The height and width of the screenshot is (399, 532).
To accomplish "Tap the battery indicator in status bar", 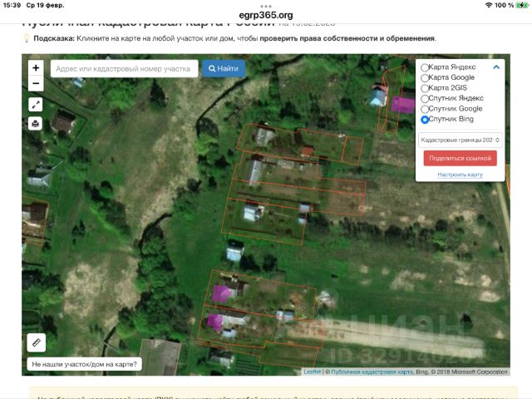I will pyautogui.click(x=522, y=5).
